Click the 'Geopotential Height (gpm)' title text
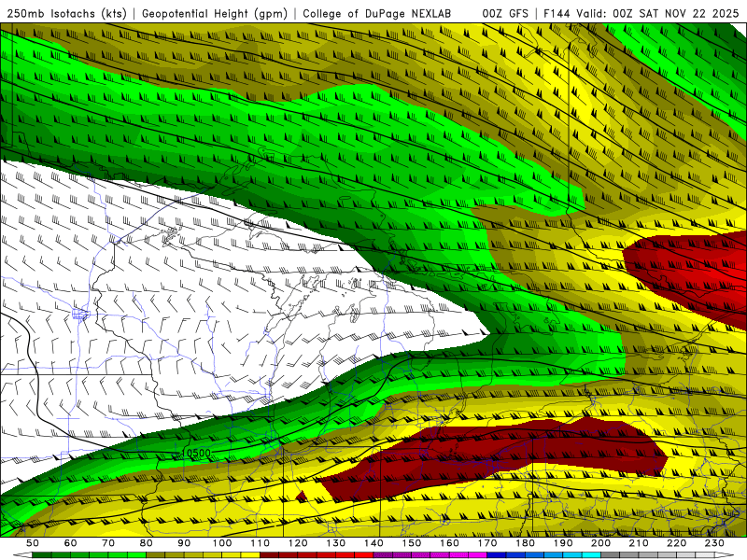 pos(215,13)
